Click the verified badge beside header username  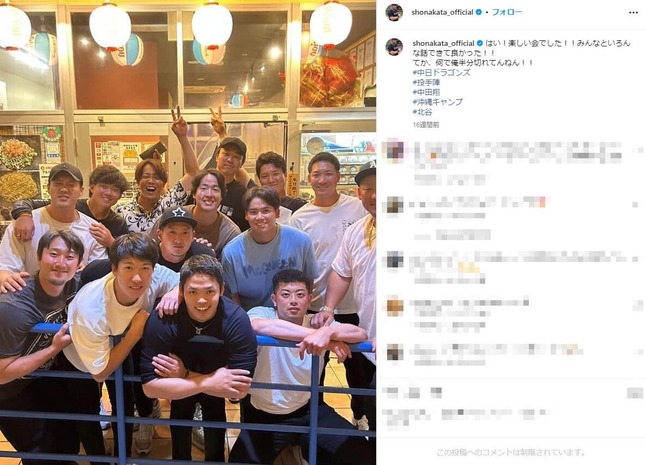(479, 12)
